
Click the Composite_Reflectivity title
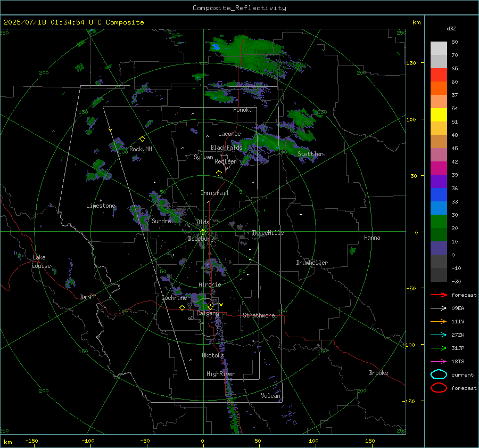click(239, 8)
